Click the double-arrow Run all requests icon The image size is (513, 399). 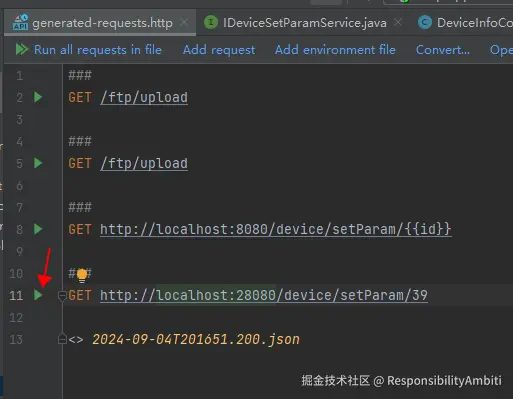(22, 50)
